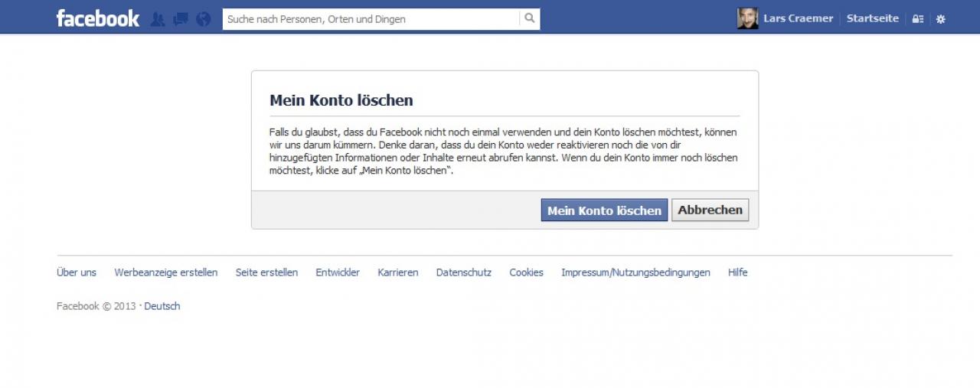
Task: Open 'Impressum/Nutzungsbedingungen' link
Action: pyautogui.click(x=635, y=272)
